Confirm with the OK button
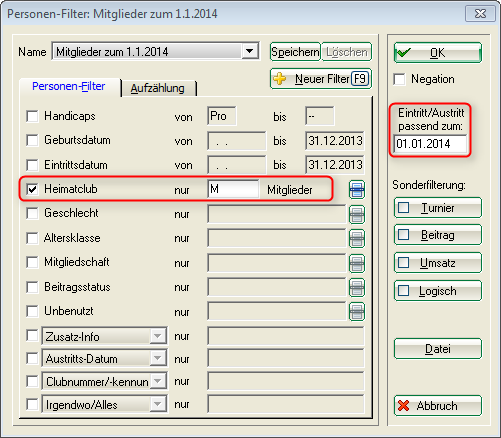This screenshot has width=501, height=438. pyautogui.click(x=438, y=53)
